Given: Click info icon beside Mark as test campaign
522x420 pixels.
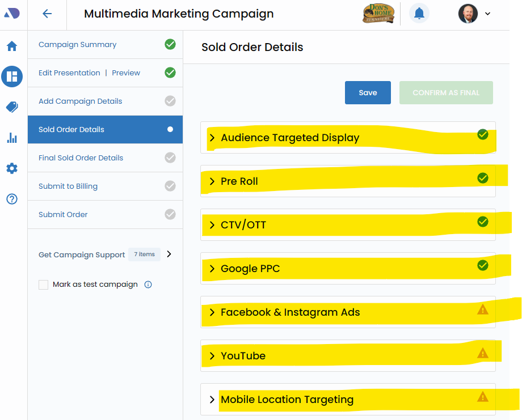Looking at the screenshot, I should 148,285.
